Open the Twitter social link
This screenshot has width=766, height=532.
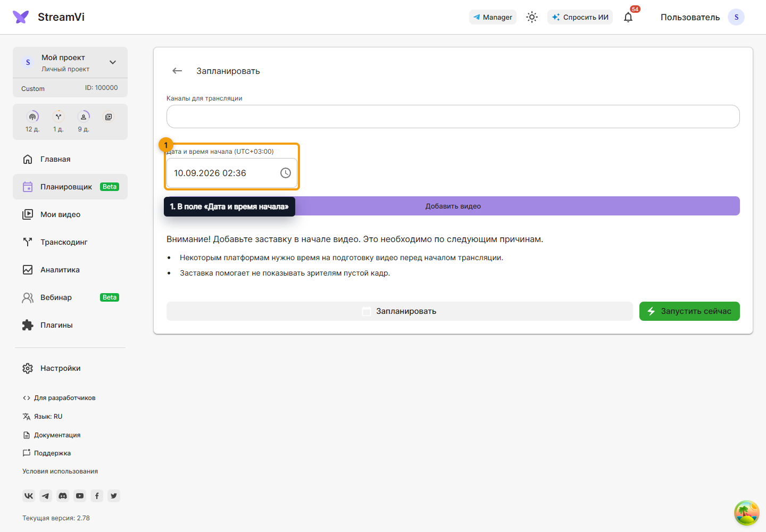click(114, 496)
